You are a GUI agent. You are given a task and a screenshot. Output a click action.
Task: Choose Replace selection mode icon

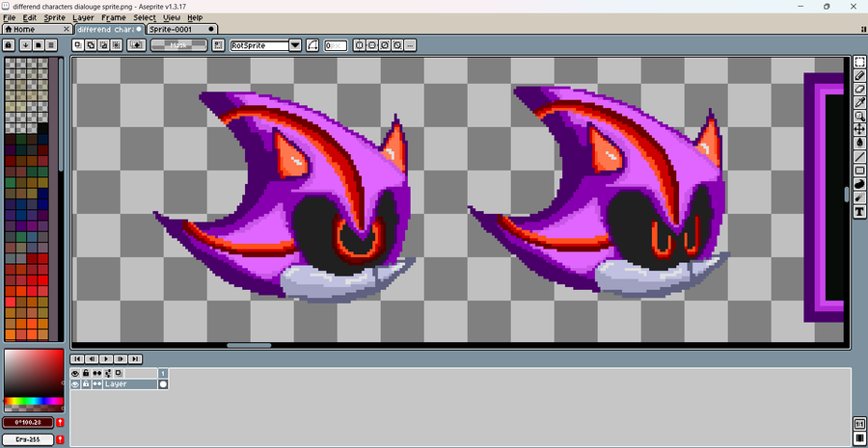[x=79, y=45]
